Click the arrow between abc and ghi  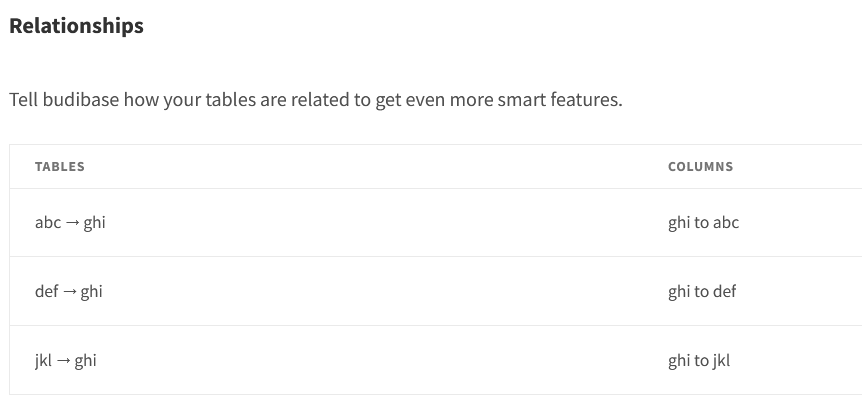[x=72, y=223]
